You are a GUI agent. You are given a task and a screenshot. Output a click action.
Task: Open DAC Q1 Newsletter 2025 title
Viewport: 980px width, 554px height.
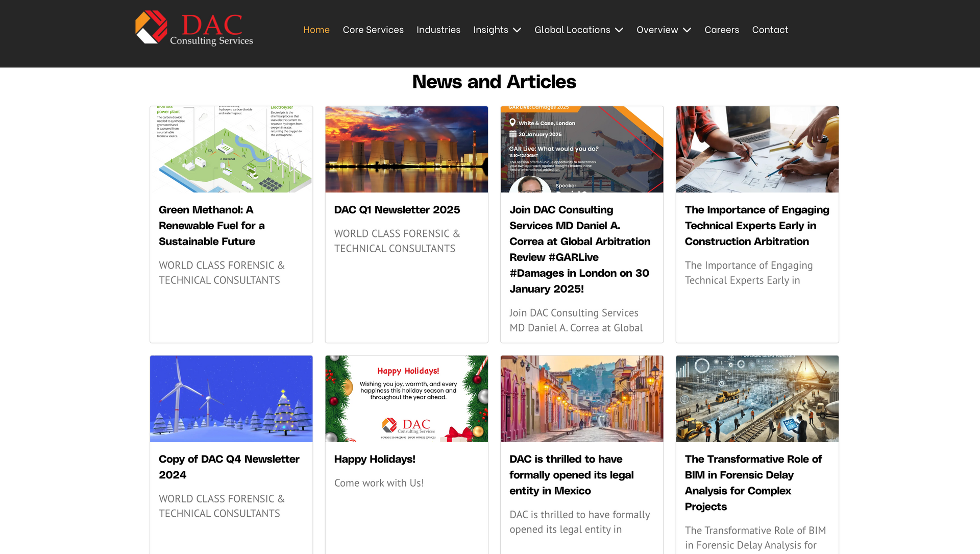pos(397,210)
